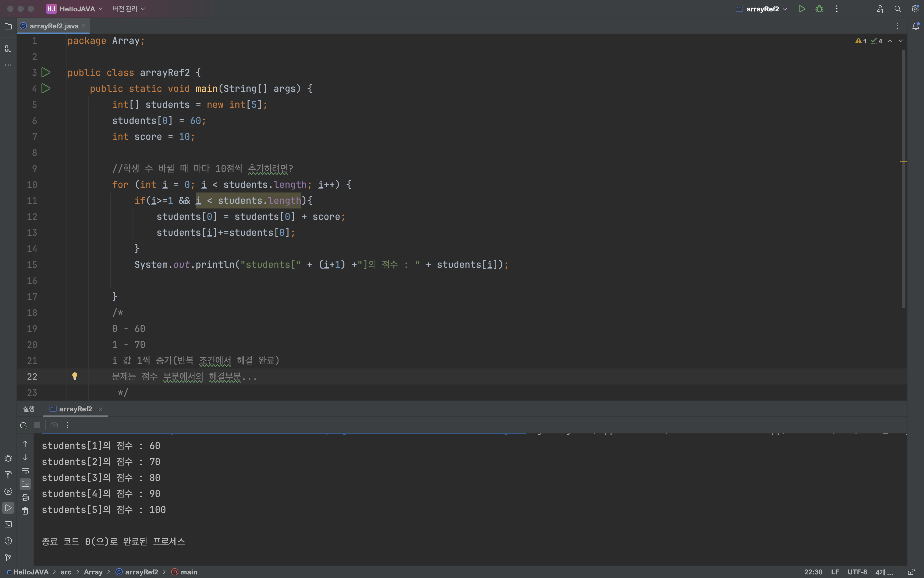Open Run panel more options three dots

68,425
